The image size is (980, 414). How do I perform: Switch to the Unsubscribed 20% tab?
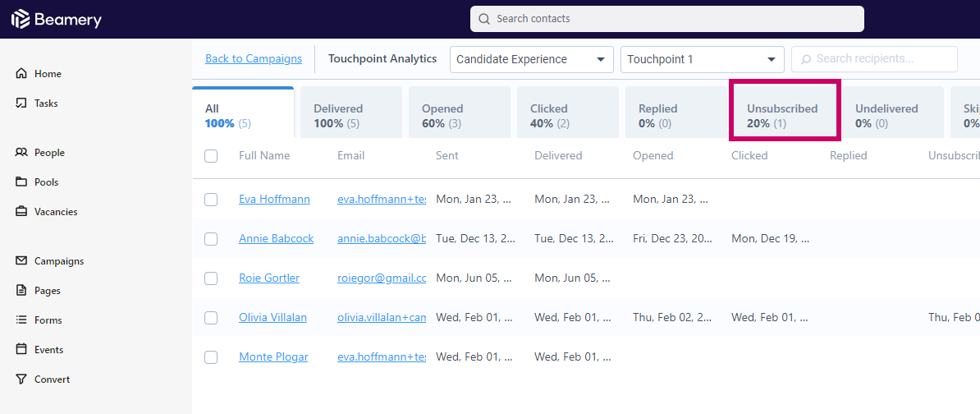click(785, 113)
